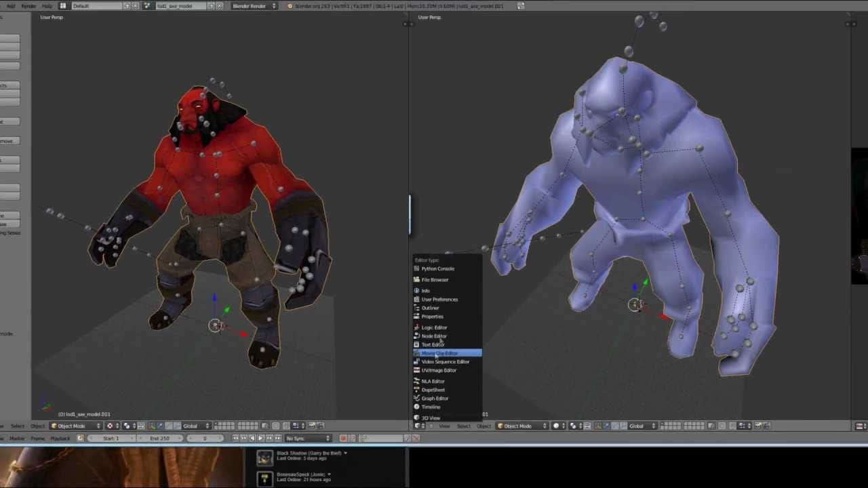Add new screen layout with plus button
868x488 pixels.
(x=127, y=6)
